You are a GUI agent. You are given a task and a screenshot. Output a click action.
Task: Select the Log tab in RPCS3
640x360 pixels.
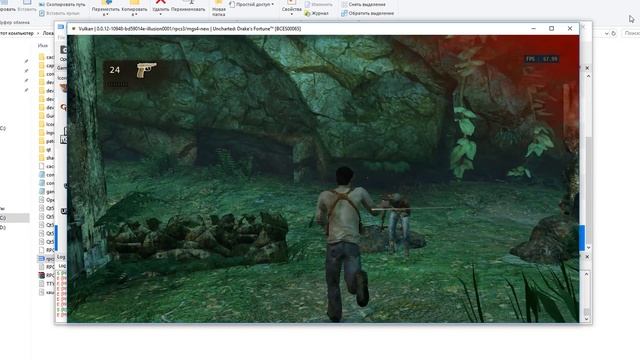point(62,266)
